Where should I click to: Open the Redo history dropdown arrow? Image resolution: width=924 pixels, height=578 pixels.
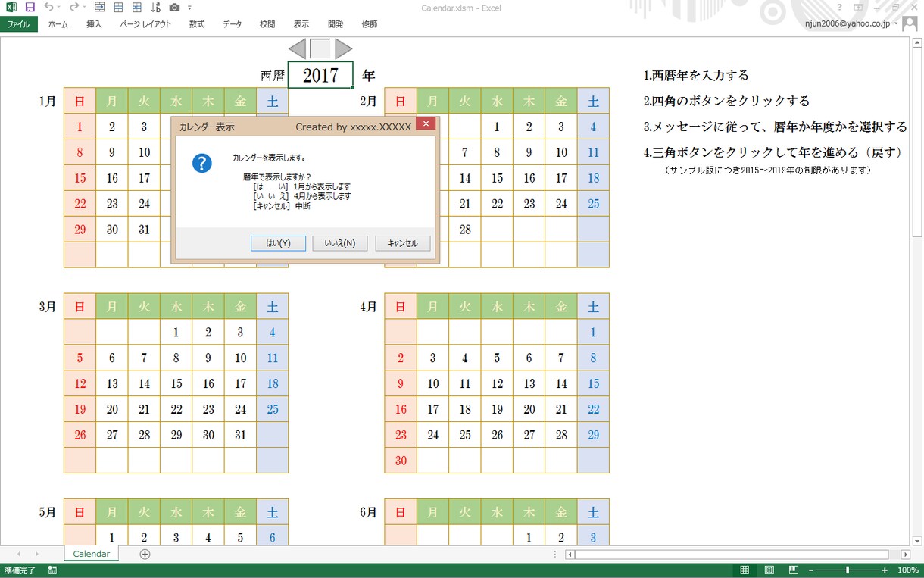point(84,8)
